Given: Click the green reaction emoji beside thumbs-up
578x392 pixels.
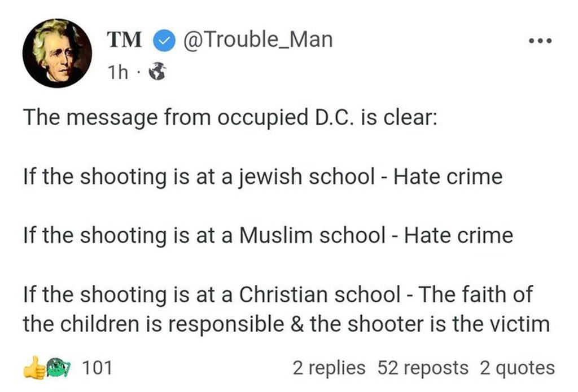Looking at the screenshot, I should pyautogui.click(x=58, y=367).
